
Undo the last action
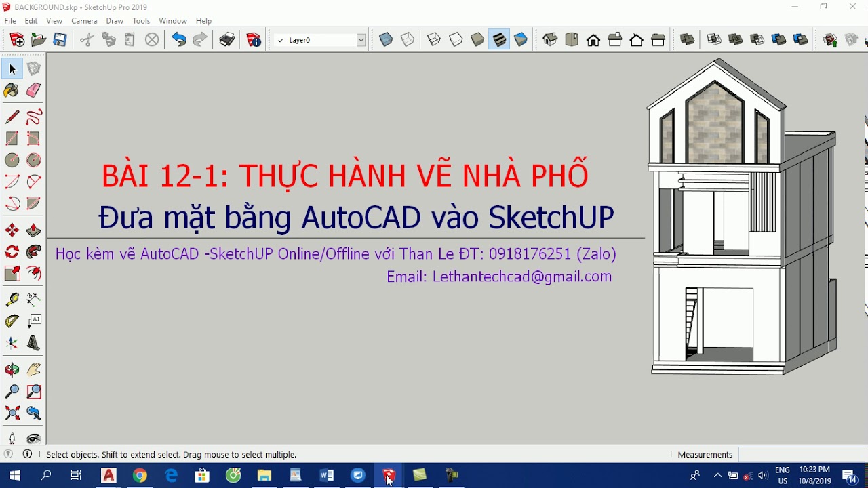pyautogui.click(x=178, y=40)
